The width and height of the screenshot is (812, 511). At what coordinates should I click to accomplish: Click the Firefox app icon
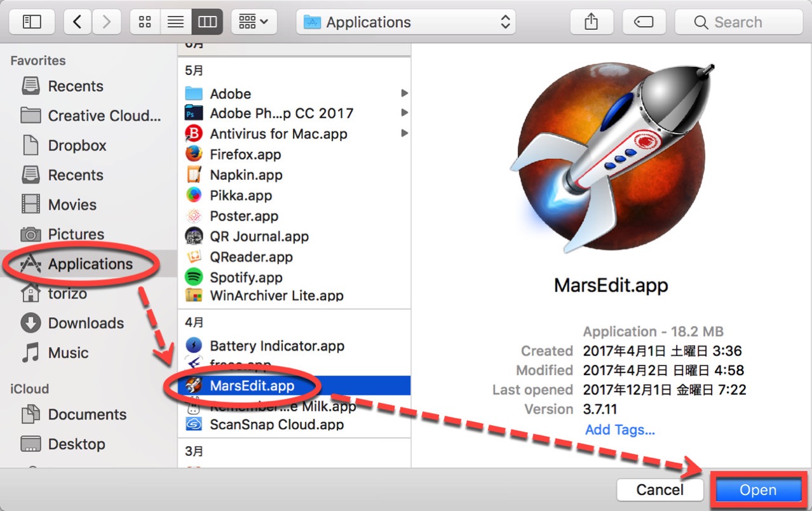(x=194, y=154)
